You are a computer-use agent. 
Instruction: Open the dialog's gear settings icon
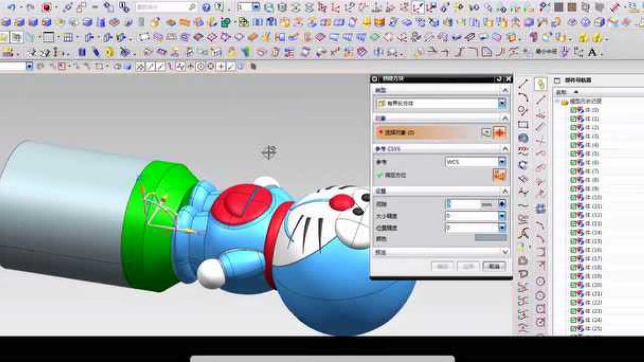374,79
